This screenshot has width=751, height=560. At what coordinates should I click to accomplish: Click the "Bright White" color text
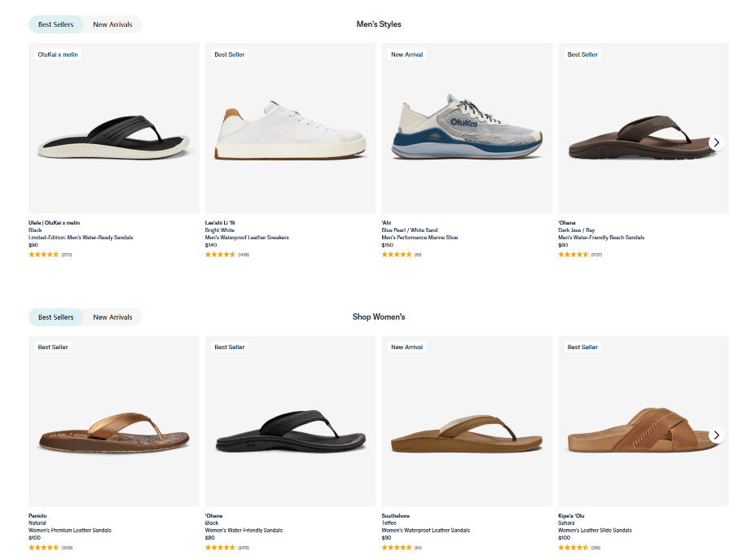(x=220, y=230)
